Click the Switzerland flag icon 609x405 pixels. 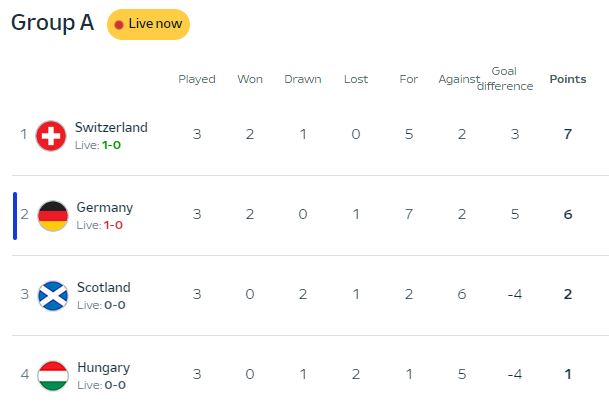[x=51, y=136]
